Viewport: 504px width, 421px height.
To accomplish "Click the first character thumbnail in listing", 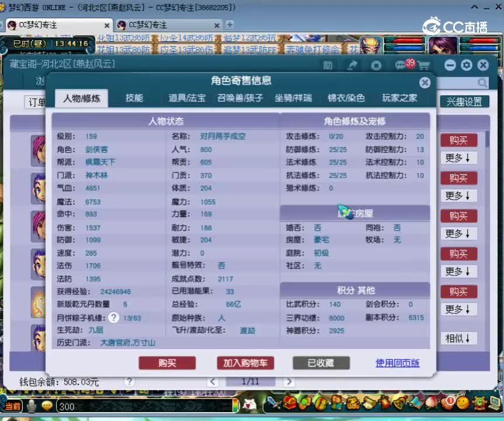I will pos(38,150).
